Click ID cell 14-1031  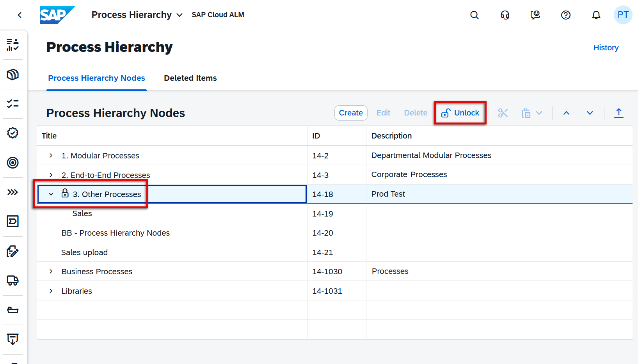click(337, 291)
